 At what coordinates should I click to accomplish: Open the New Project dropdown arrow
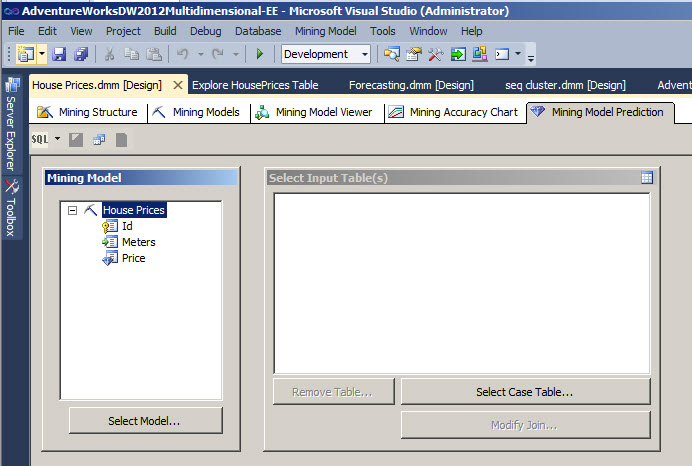(x=42, y=54)
